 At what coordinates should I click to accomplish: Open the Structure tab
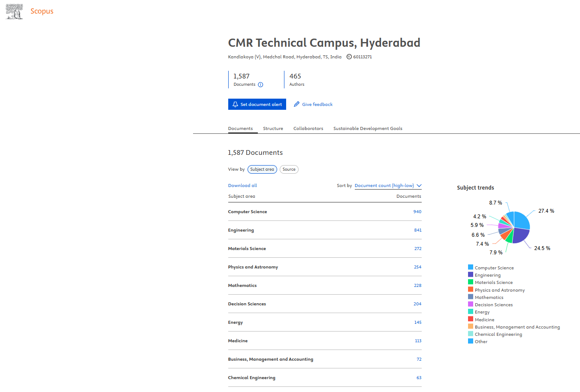click(273, 129)
